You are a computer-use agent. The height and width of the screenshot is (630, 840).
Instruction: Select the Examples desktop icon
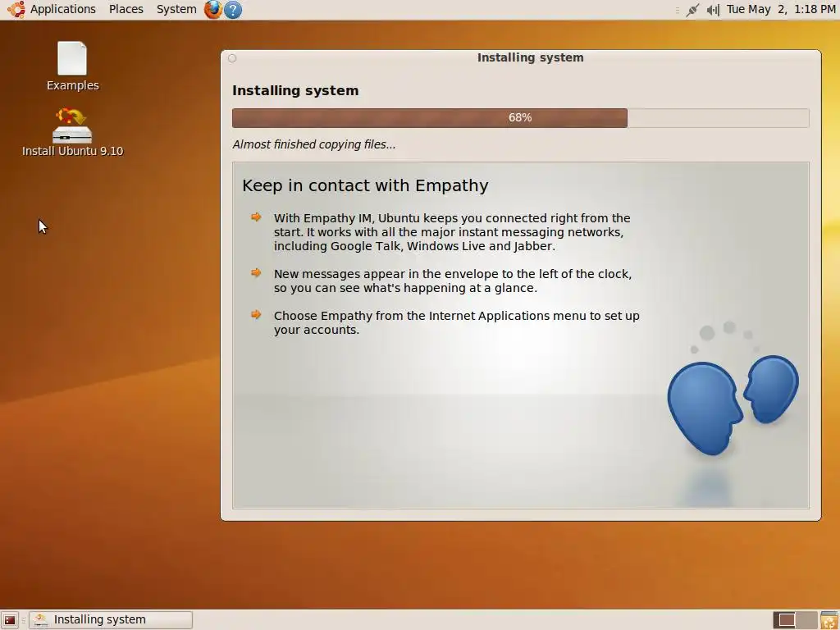point(72,66)
